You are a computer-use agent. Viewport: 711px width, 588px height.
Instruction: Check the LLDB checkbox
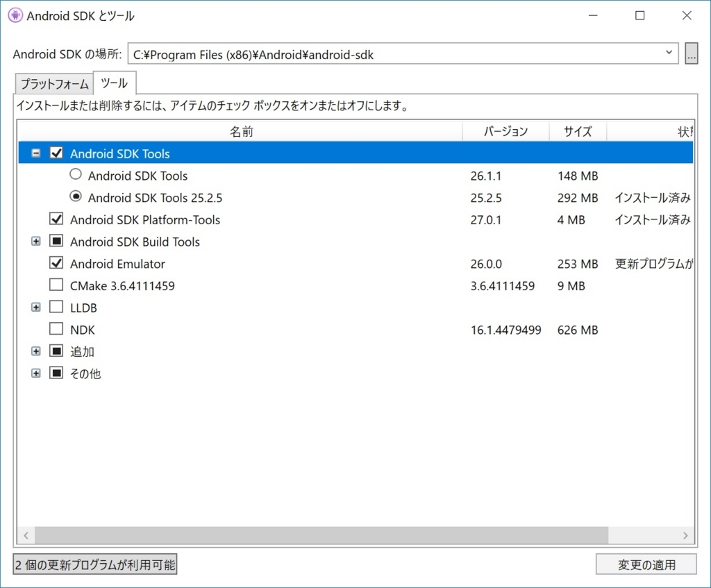coord(56,307)
